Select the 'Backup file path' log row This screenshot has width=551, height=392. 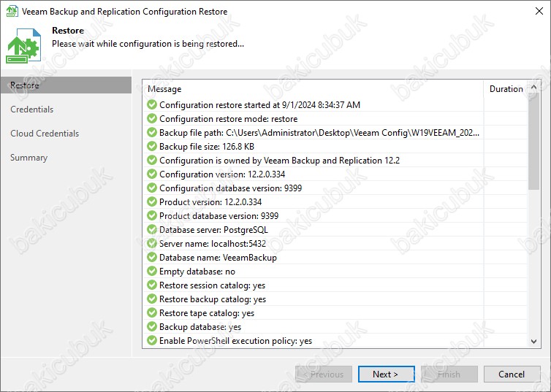[x=335, y=132]
